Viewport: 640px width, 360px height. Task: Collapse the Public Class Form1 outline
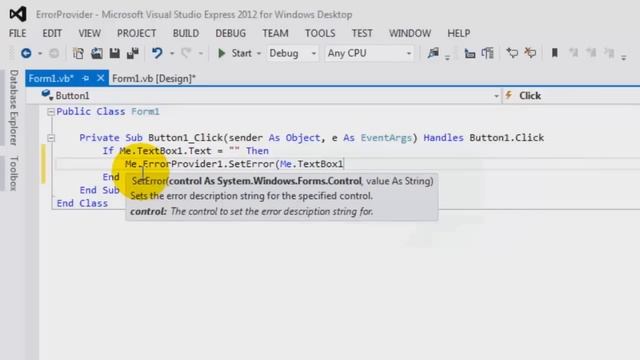(51, 112)
